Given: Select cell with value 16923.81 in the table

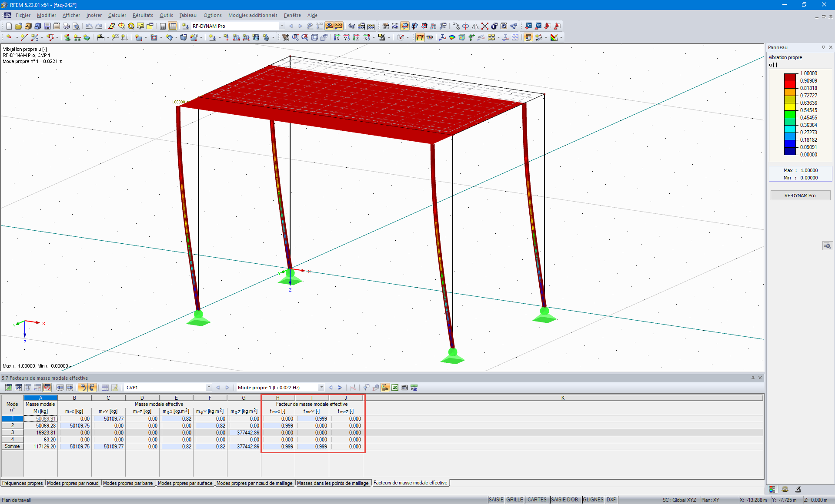Looking at the screenshot, I should point(43,432).
